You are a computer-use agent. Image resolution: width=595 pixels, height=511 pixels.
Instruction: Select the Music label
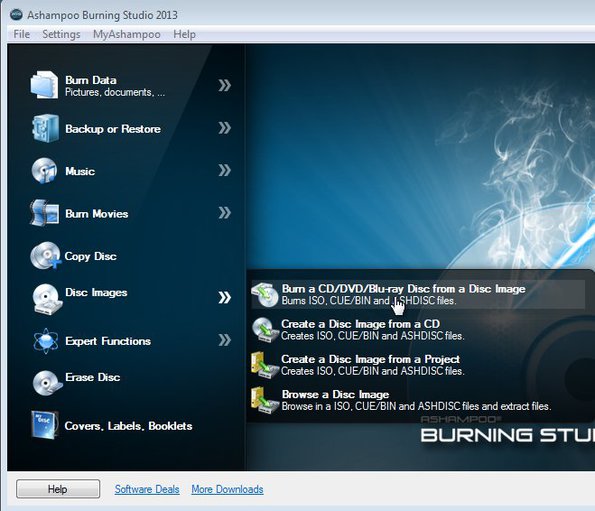click(x=80, y=171)
